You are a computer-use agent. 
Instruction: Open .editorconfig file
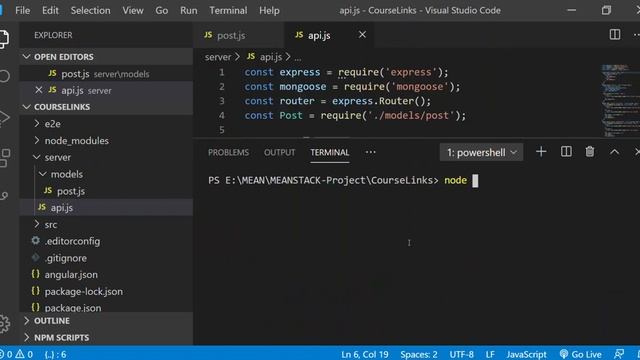point(72,241)
